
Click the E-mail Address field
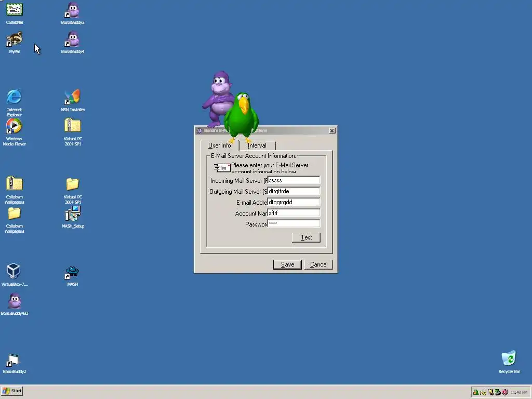pos(294,202)
